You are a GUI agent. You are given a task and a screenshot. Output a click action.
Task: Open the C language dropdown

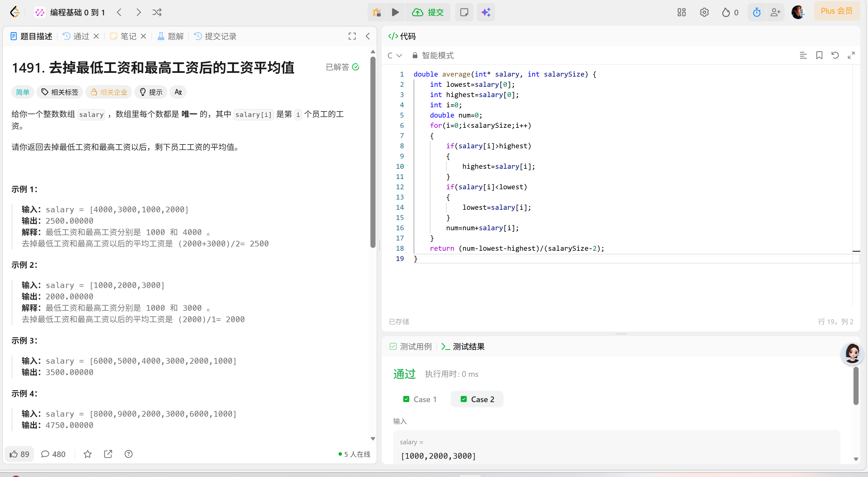point(395,55)
